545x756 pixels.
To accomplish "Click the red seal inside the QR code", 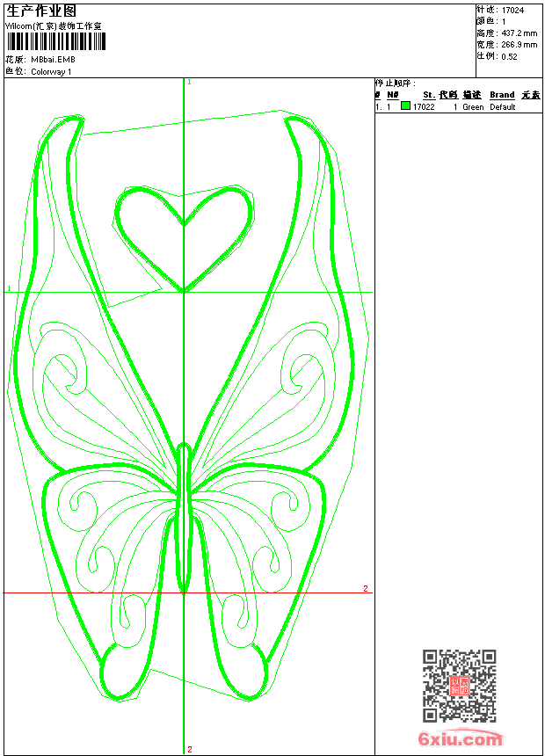I will (x=459, y=686).
